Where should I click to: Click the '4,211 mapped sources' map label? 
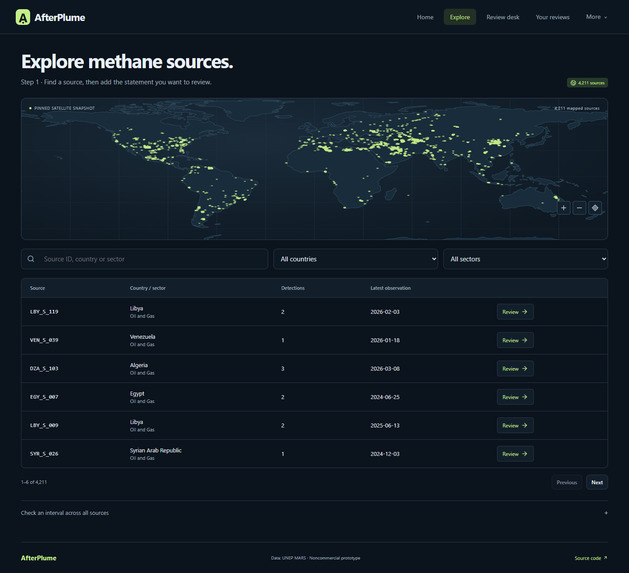click(x=577, y=108)
